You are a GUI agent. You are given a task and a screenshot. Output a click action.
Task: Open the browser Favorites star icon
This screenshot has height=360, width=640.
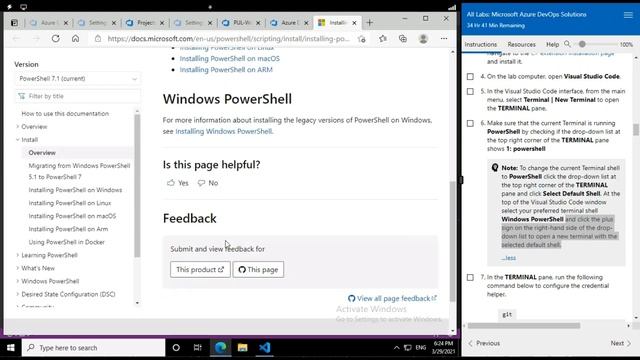[382, 38]
